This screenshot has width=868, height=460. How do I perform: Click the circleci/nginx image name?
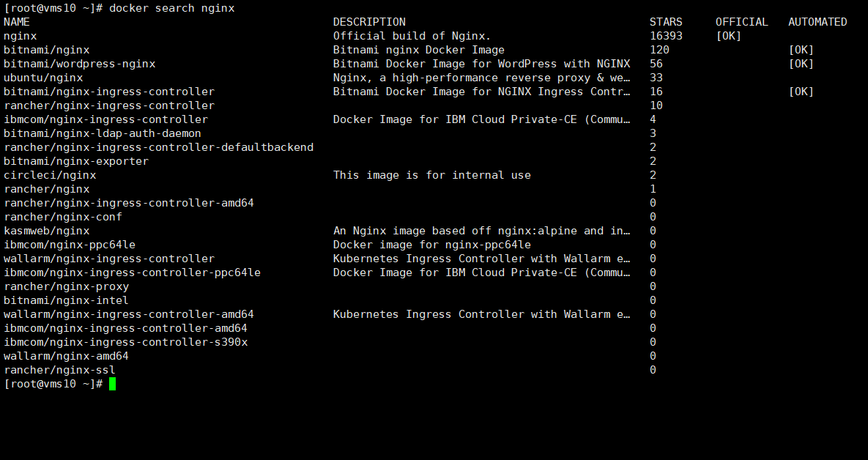[x=50, y=175]
